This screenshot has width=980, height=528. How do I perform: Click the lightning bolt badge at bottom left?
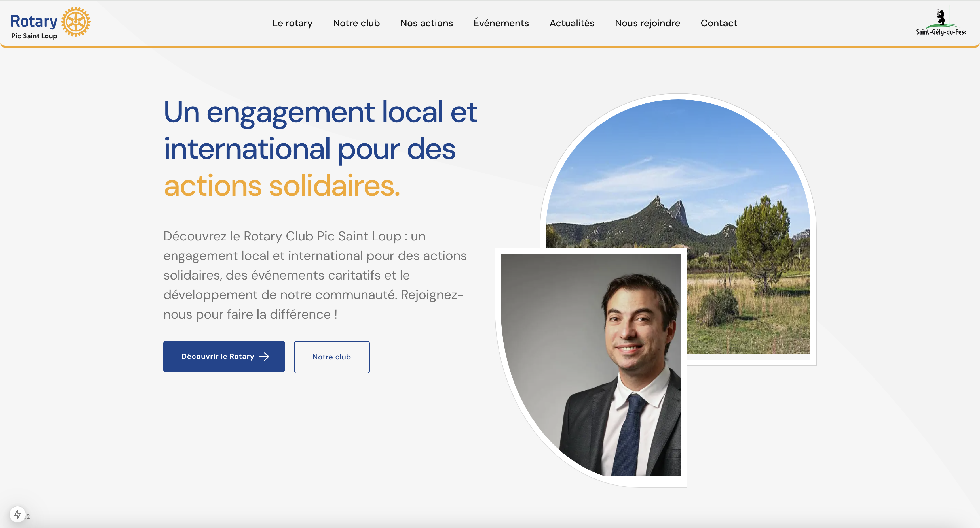tap(18, 514)
